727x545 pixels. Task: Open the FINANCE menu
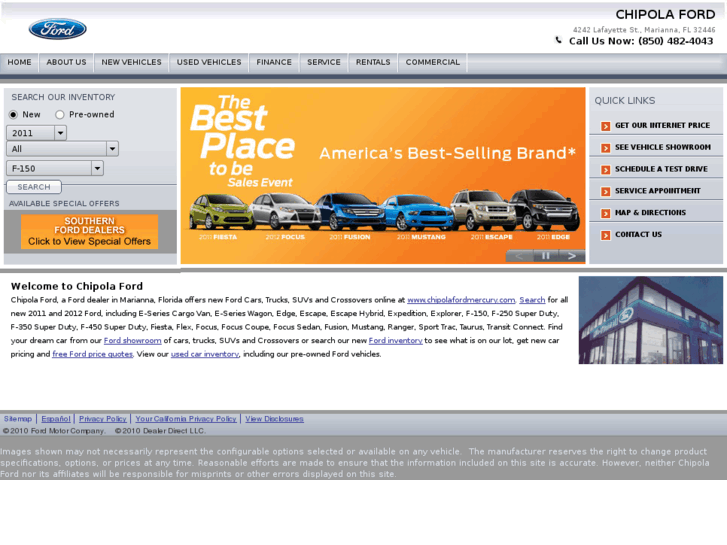pos(274,63)
